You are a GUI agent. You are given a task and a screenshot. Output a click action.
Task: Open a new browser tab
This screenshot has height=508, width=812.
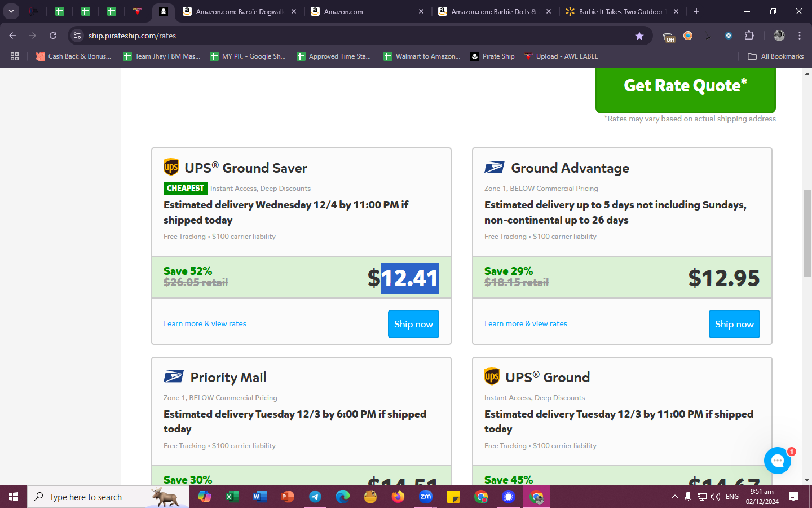tap(696, 11)
